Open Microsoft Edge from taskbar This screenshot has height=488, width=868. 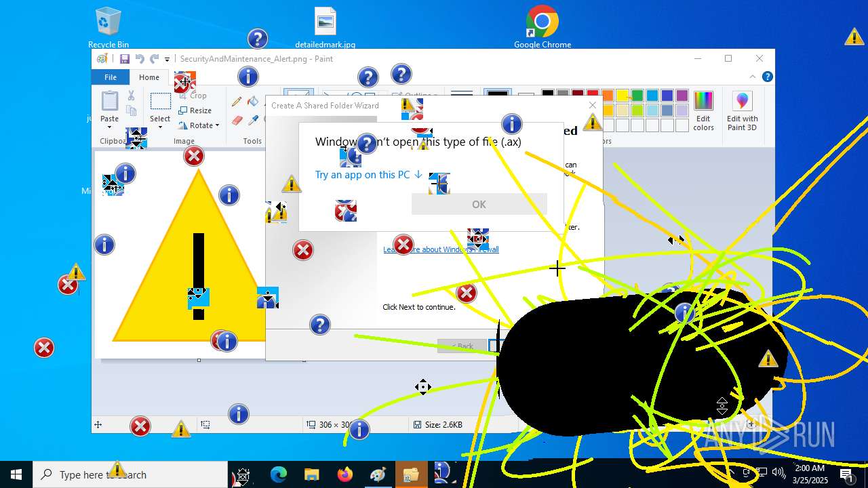pyautogui.click(x=279, y=474)
